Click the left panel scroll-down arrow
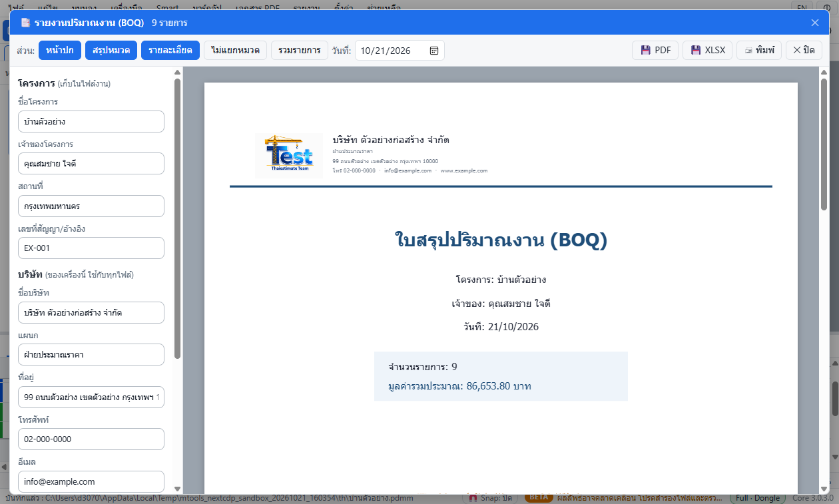Viewport: 839px width, 504px height. pyautogui.click(x=177, y=489)
